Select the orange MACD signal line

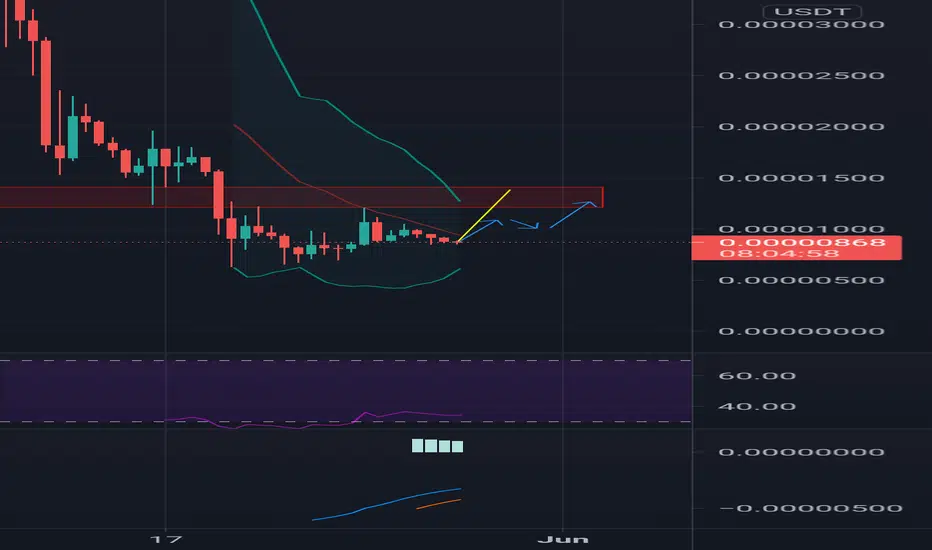coord(439,504)
